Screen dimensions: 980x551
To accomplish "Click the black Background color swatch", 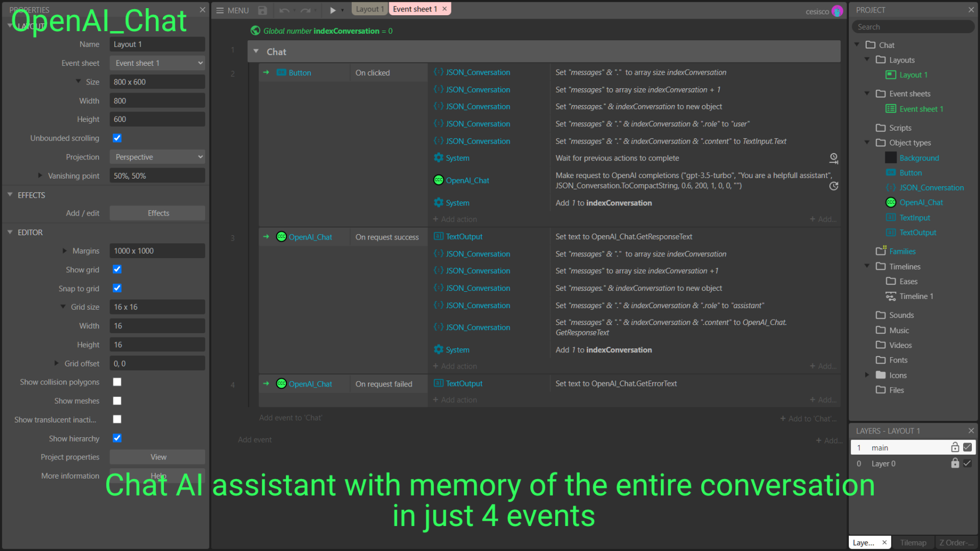I will pyautogui.click(x=891, y=157).
